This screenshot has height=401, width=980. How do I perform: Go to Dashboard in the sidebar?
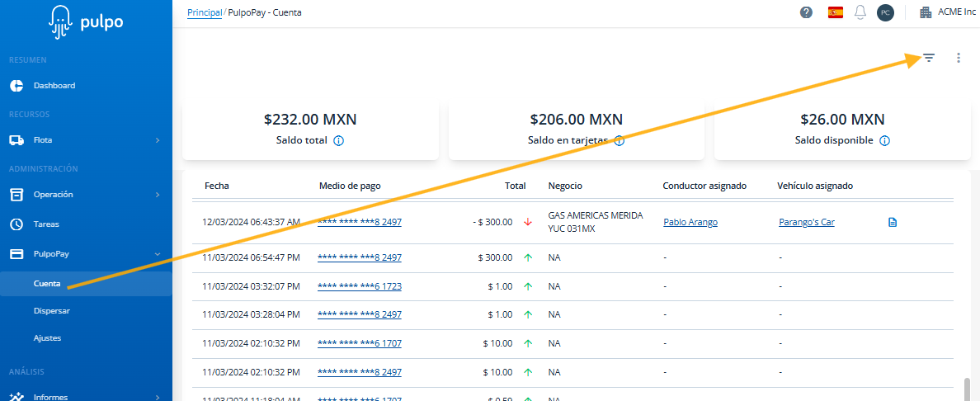(54, 86)
